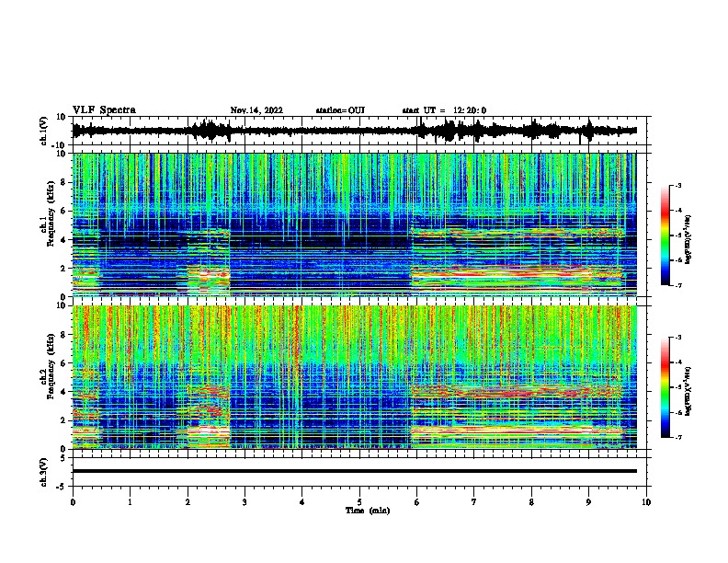Click the ch.1 spectrogram color scale bar
This screenshot has width=728, height=563.
coord(665,236)
